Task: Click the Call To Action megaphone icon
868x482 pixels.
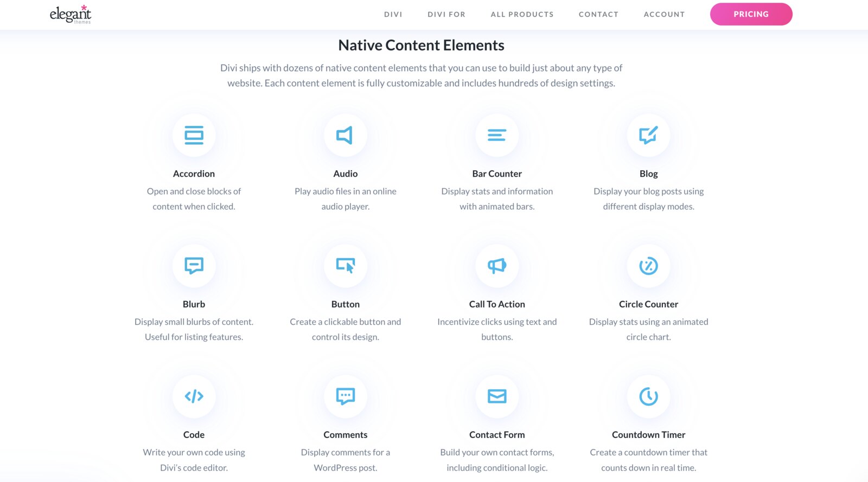Action: tap(497, 266)
